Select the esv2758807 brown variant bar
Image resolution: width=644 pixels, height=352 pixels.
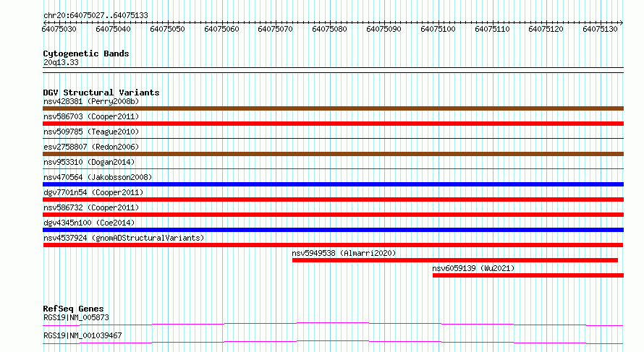pyautogui.click(x=333, y=154)
